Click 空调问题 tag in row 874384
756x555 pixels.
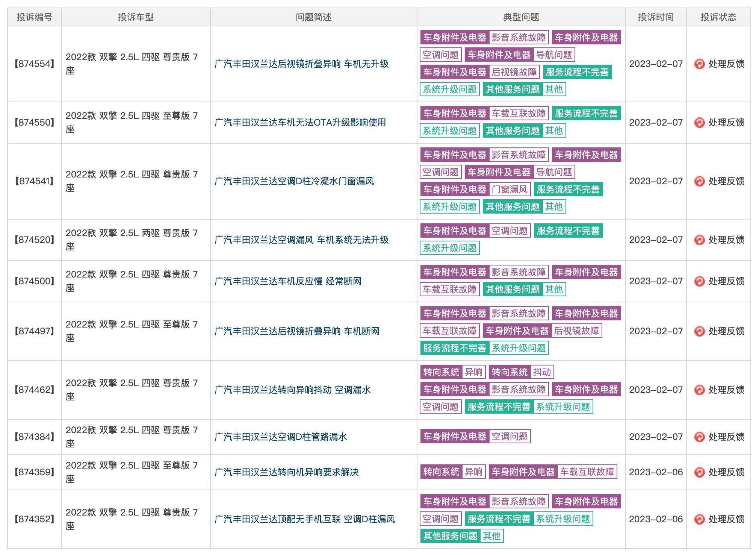point(510,437)
